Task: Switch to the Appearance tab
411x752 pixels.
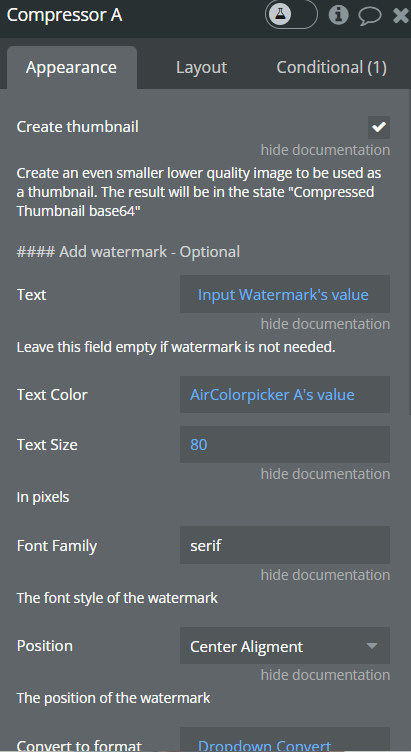Action: [x=71, y=67]
